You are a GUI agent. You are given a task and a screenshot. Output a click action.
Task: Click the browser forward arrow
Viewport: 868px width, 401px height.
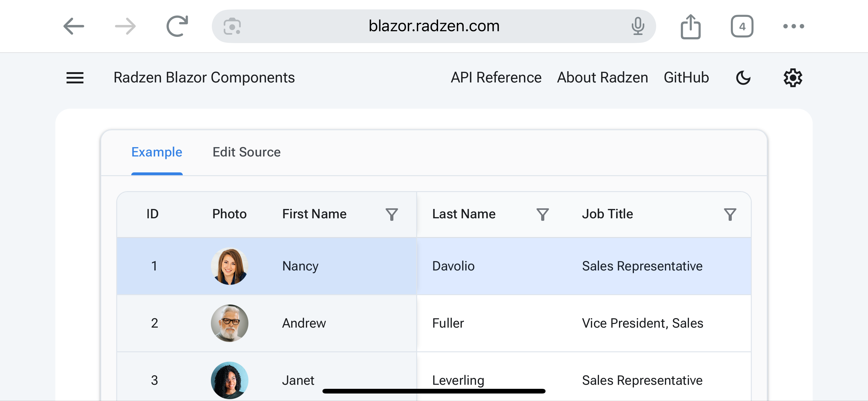tap(125, 26)
